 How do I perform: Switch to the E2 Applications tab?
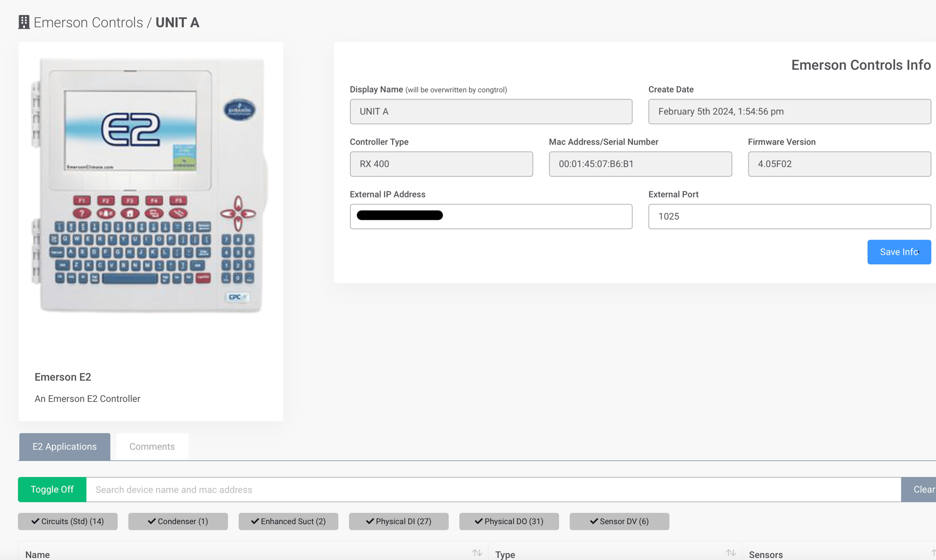65,447
